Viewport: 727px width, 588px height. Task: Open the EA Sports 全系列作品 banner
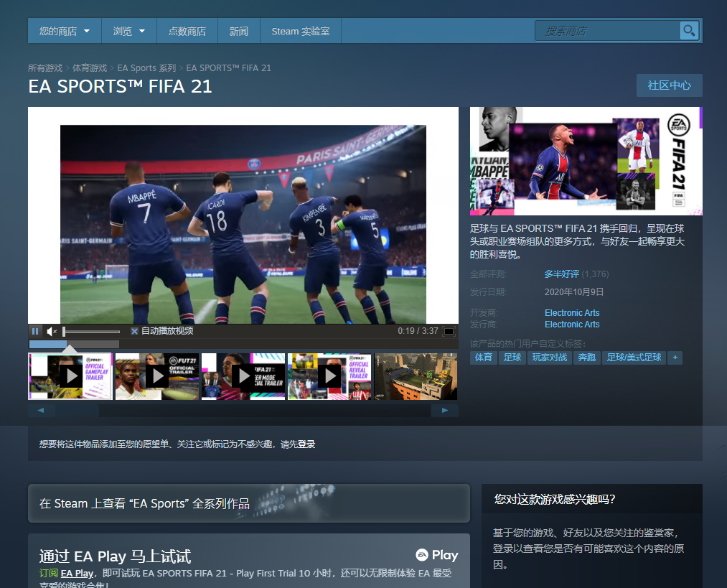249,503
